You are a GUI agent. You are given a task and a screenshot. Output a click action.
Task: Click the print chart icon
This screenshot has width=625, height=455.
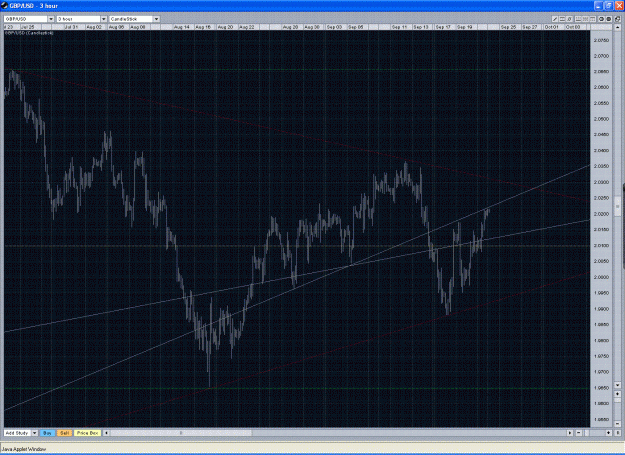pos(618,19)
